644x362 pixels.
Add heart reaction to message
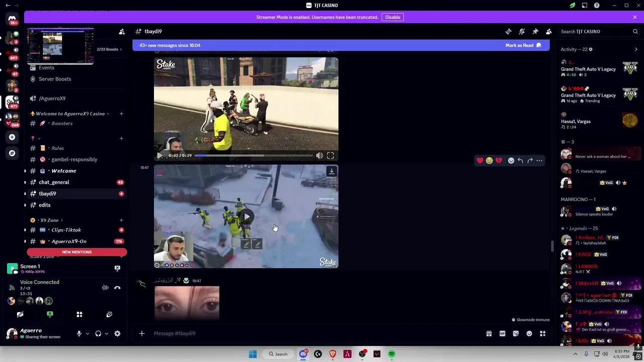point(479,160)
